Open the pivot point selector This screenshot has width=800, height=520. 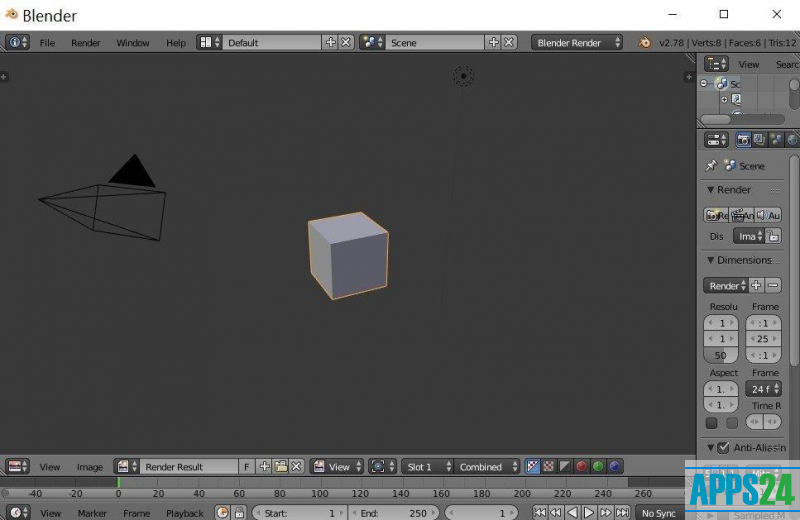click(382, 466)
